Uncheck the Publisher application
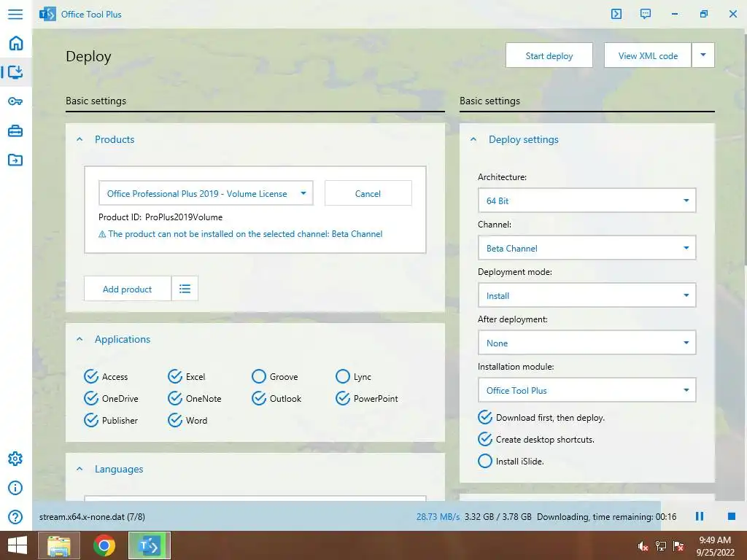747x560 pixels. pos(111,420)
